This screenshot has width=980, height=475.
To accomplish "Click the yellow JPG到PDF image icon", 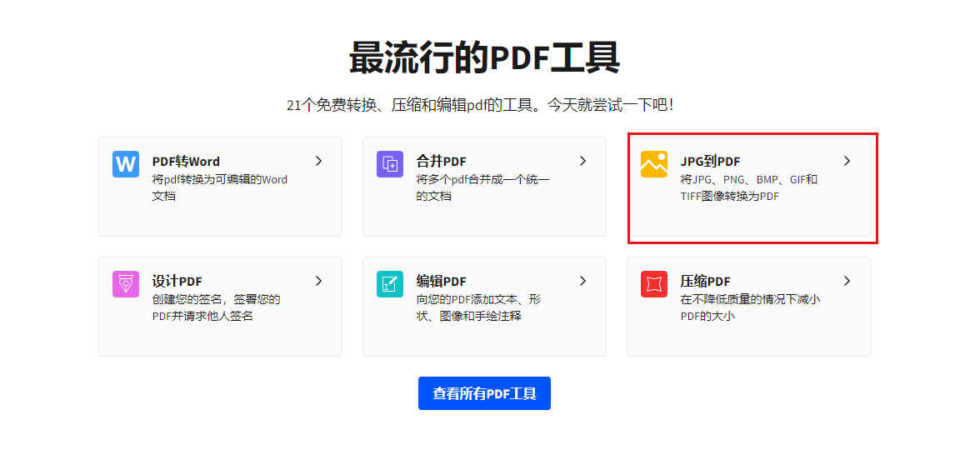I will tap(654, 164).
